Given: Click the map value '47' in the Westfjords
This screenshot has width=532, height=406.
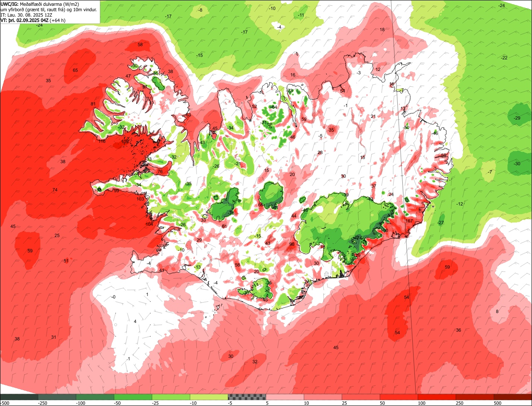Looking at the screenshot, I should [128, 76].
